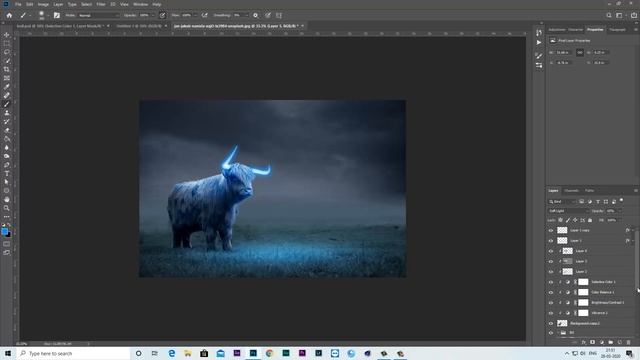
Task: Open the smoothing options gear icon
Action: (256, 16)
